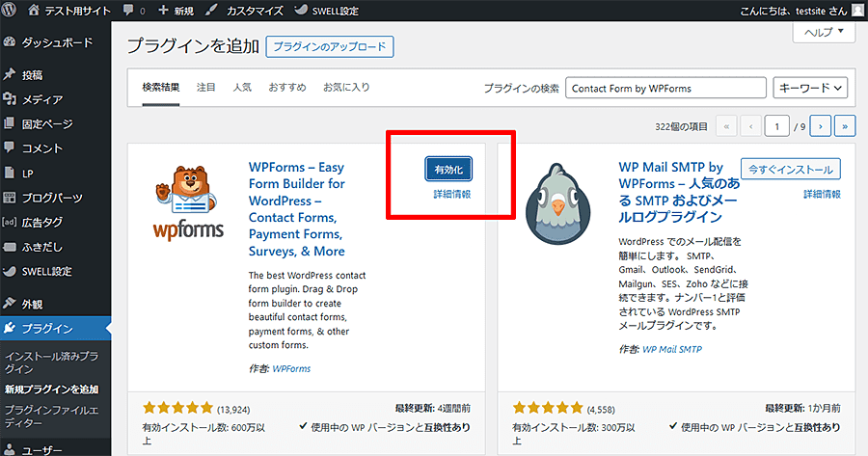Click the 外観 paintbrush icon
This screenshot has width=868, height=456.
pyautogui.click(x=9, y=304)
